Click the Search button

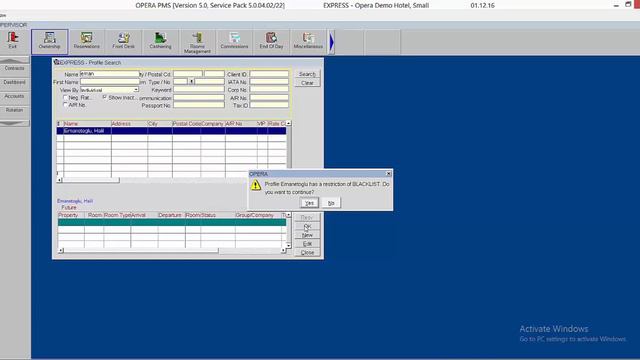(307, 74)
